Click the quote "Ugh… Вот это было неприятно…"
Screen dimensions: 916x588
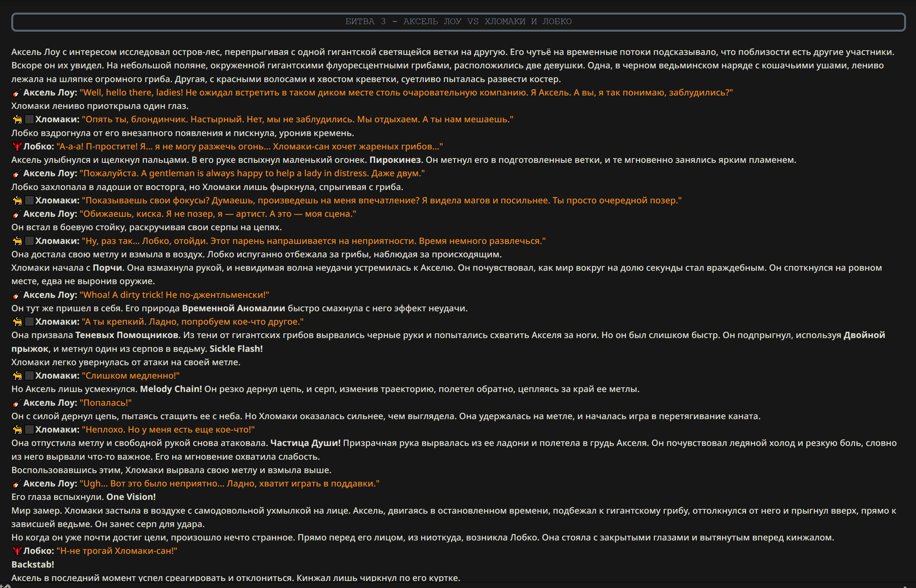click(230, 483)
